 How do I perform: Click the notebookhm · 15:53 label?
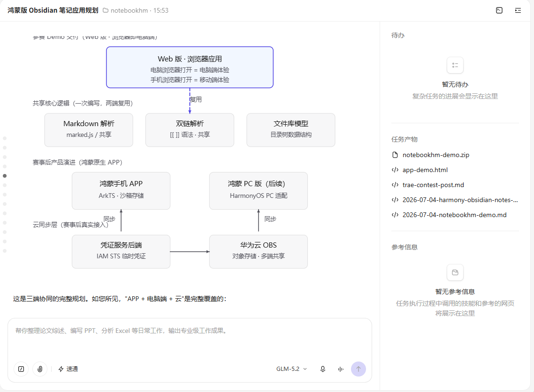(x=140, y=10)
